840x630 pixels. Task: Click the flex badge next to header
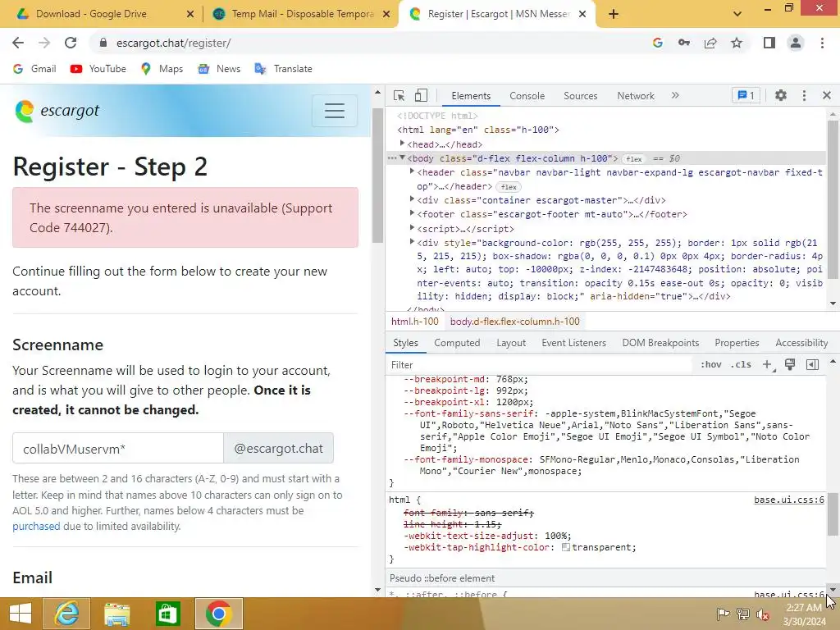509,187
